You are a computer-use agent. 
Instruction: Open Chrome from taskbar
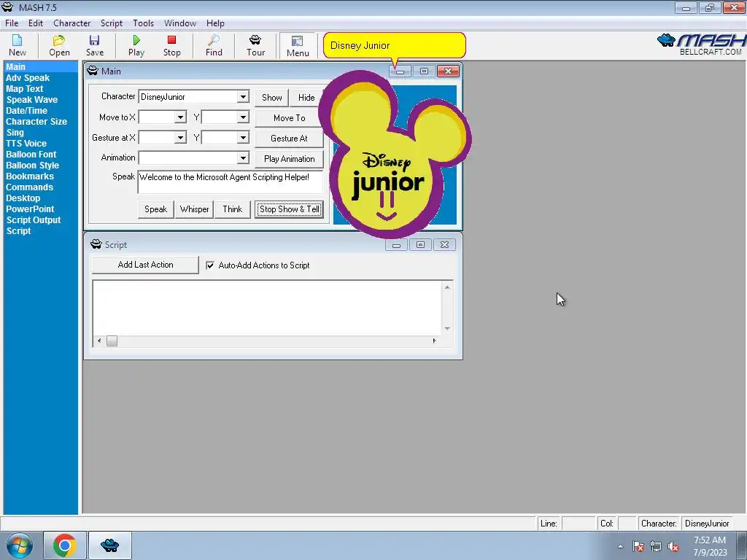click(65, 545)
